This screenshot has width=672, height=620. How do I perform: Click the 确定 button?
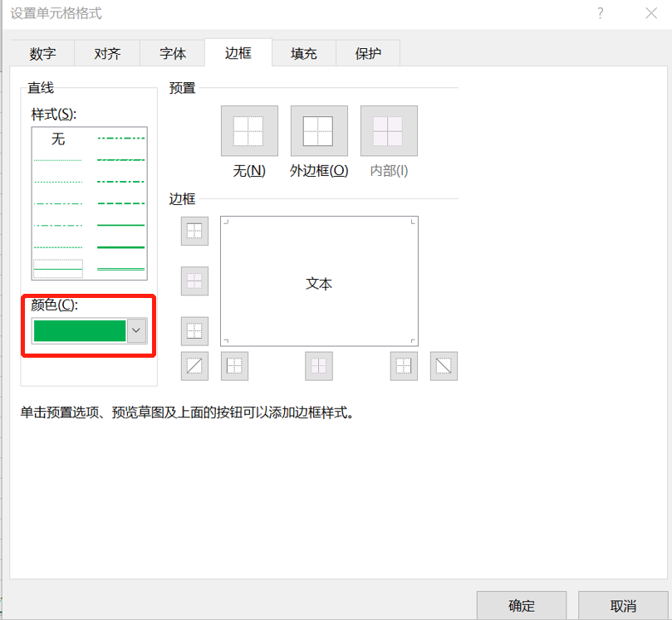click(x=522, y=605)
